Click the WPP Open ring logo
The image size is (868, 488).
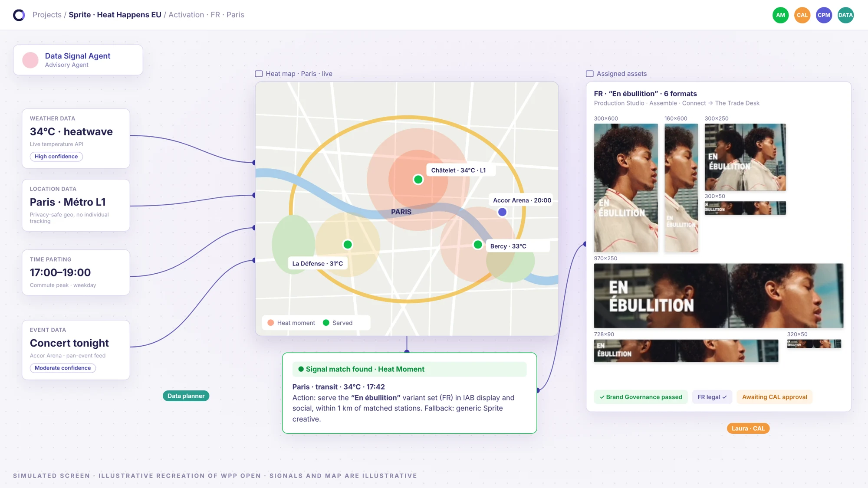(19, 15)
